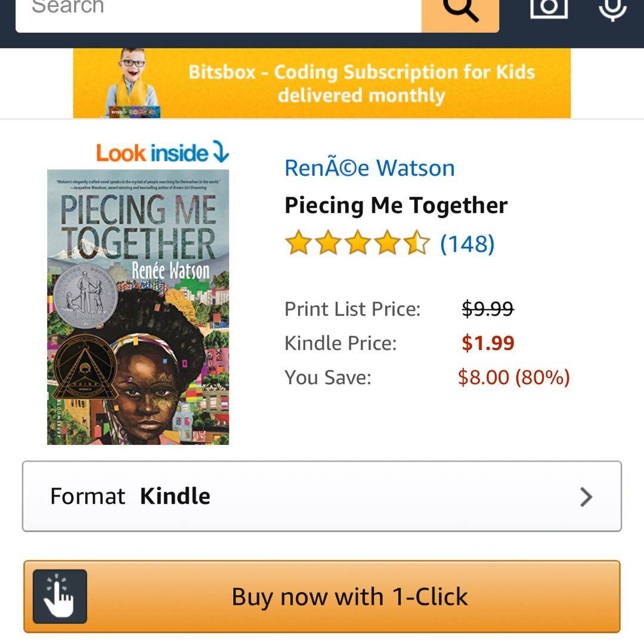Click the Piecing Me Together title text
This screenshot has height=644, width=644.
click(x=395, y=206)
